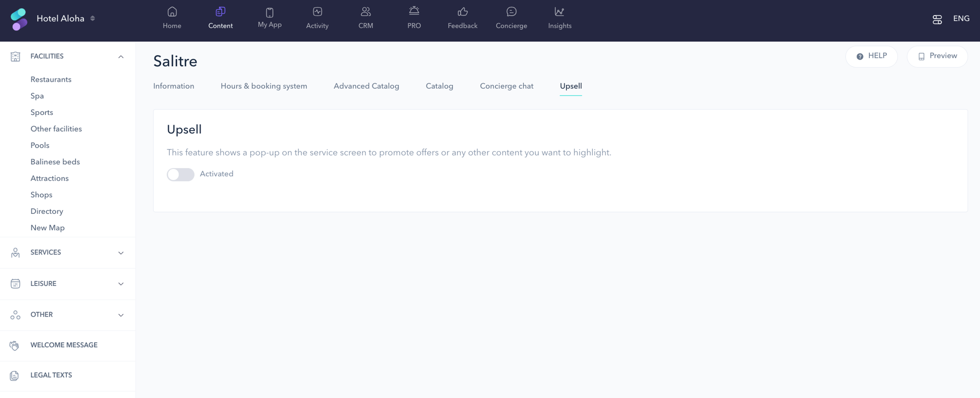Open Feedback thumbs-up icon
Image resolution: width=980 pixels, height=398 pixels.
463,12
